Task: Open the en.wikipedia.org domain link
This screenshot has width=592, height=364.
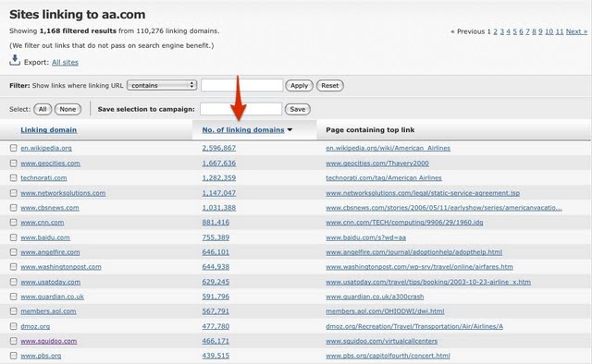Action: click(x=46, y=148)
